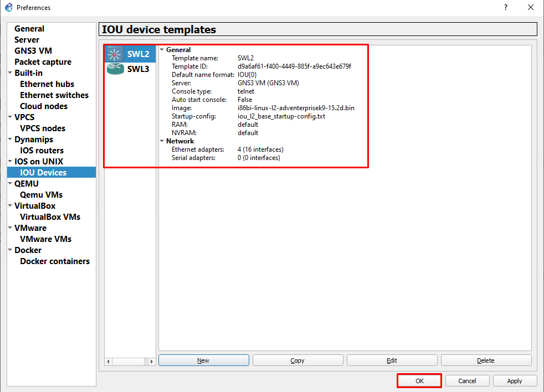Open Server preferences page
This screenshot has width=544, height=392.
[27, 40]
